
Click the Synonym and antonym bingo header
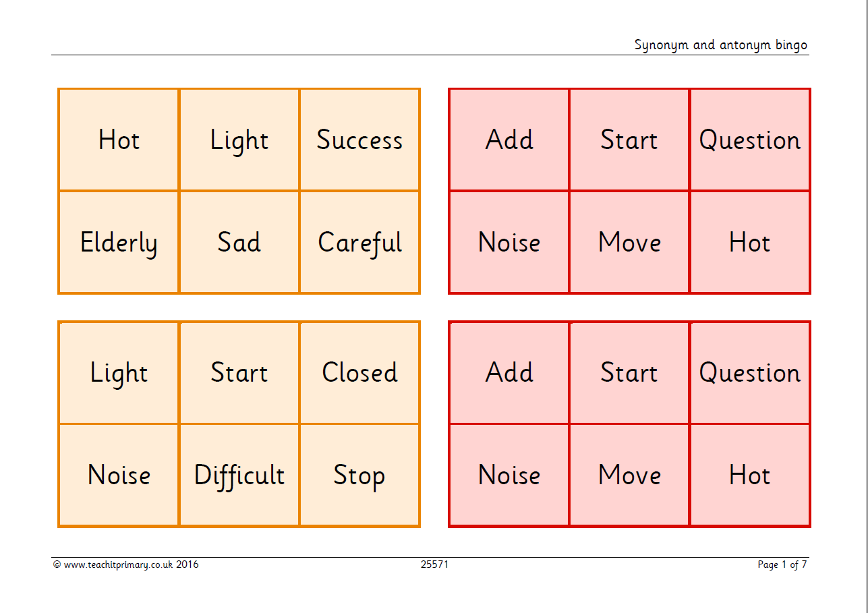[x=720, y=45]
